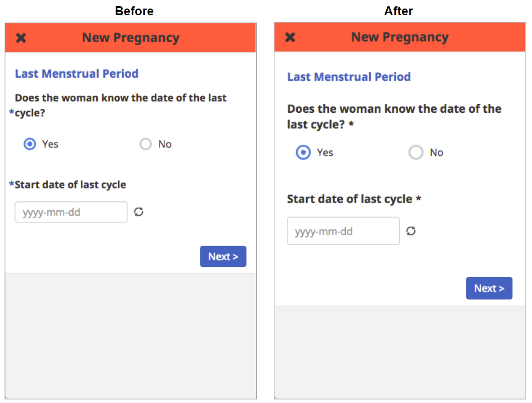Click the New Pregnancy title in Before header
532x403 pixels.
[x=130, y=38]
